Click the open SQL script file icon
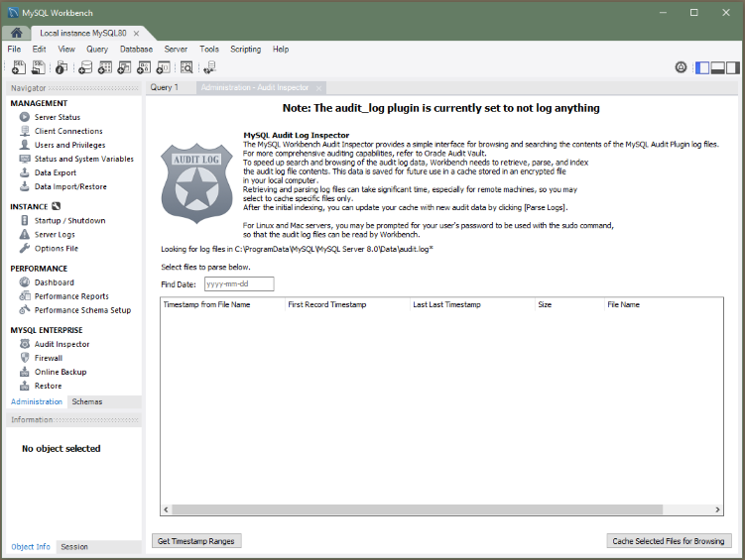 coord(39,67)
